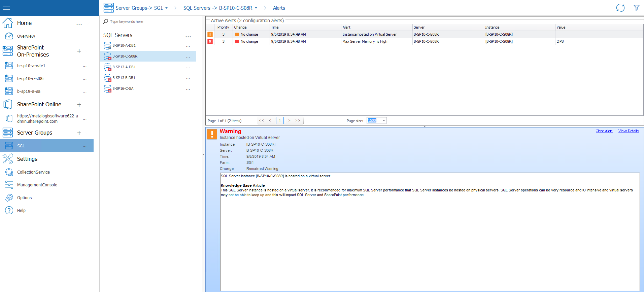The width and height of the screenshot is (644, 292).
Task: Sort by Instance column header
Action: tap(519, 27)
